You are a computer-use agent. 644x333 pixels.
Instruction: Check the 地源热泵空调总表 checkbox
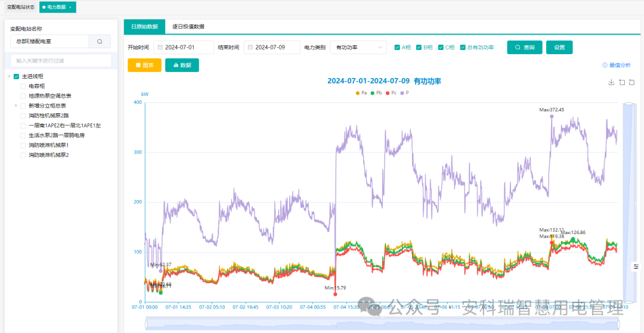[23, 96]
